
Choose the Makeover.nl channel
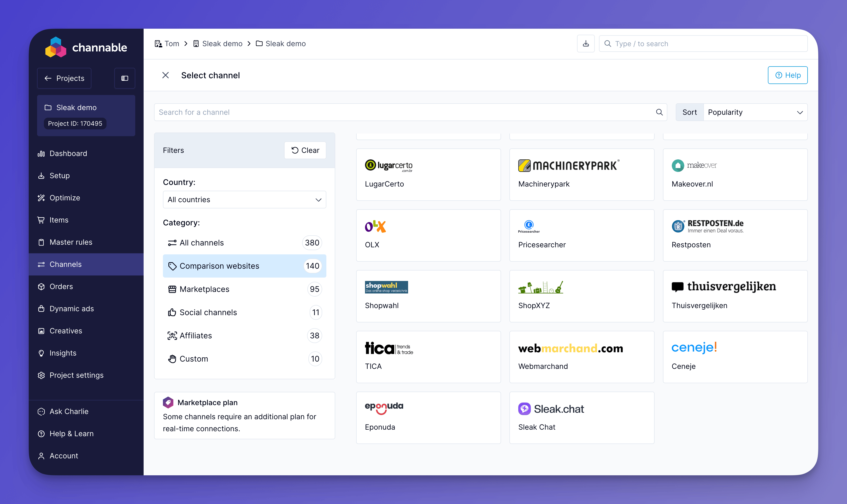(735, 174)
